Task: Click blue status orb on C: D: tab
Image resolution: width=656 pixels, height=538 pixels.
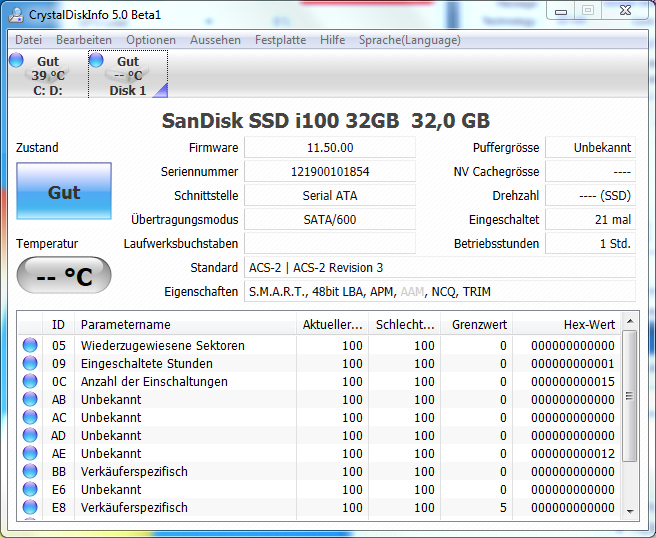Action: [16, 60]
